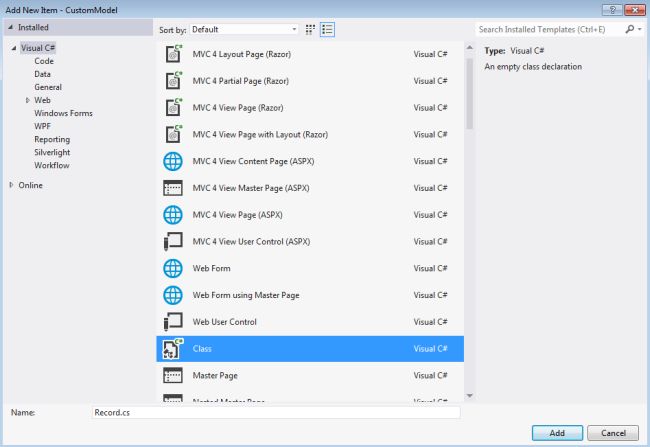Click the Web Form using Master Page icon
650x447 pixels.
tap(173, 295)
